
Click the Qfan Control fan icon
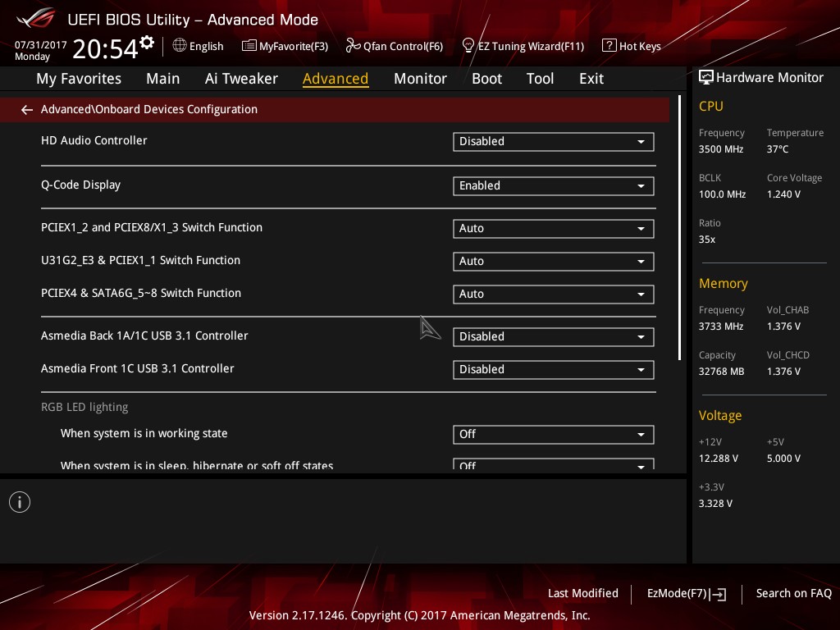tap(353, 46)
